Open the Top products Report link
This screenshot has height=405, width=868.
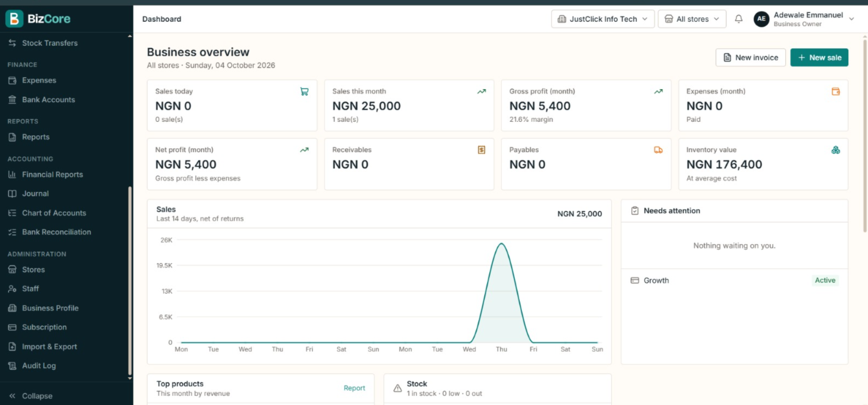354,388
